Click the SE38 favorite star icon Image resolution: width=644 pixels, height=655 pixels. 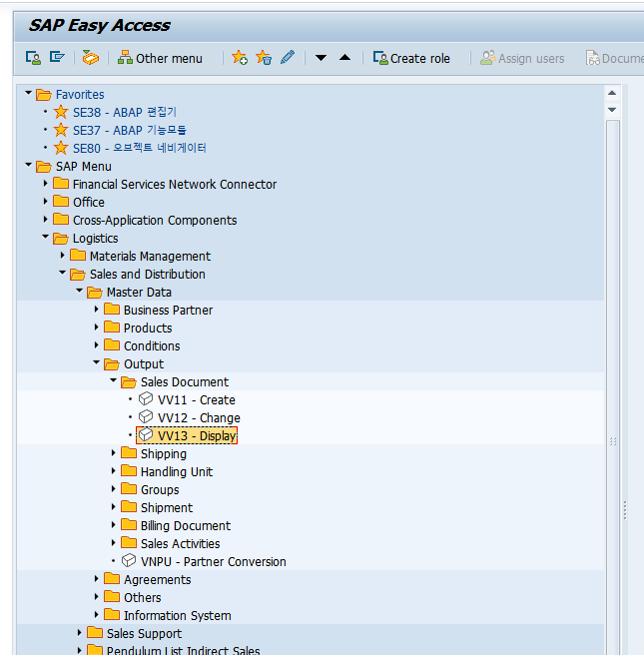[x=61, y=112]
